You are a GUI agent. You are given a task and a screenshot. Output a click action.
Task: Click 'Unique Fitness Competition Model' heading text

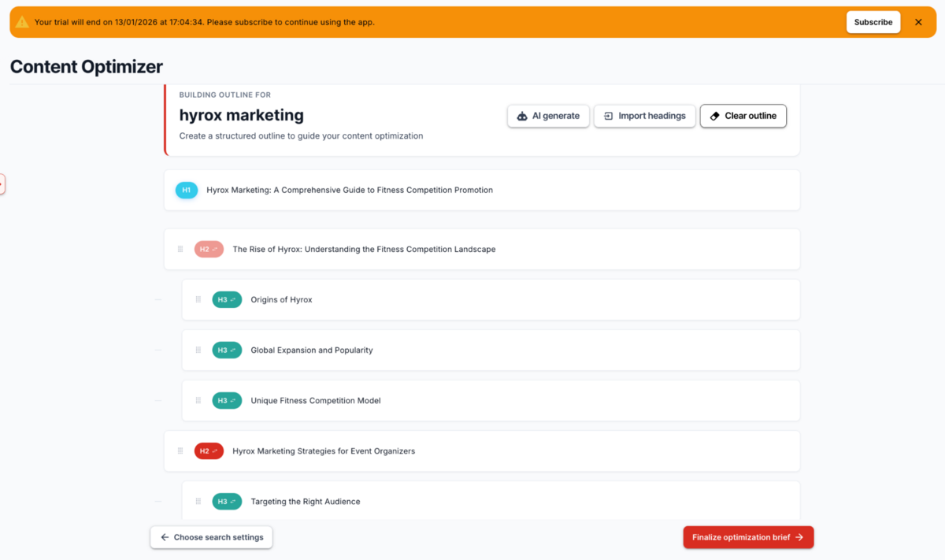(316, 401)
